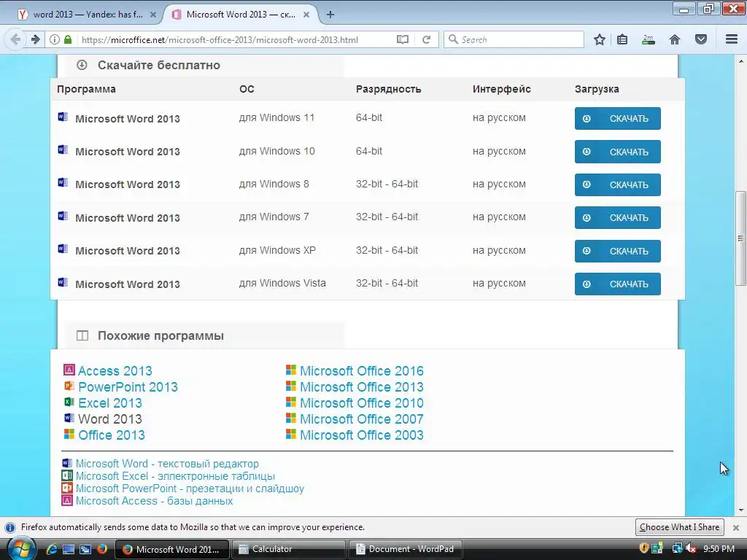
Task: Download Word 2013 for Windows 7
Action: [x=617, y=217]
